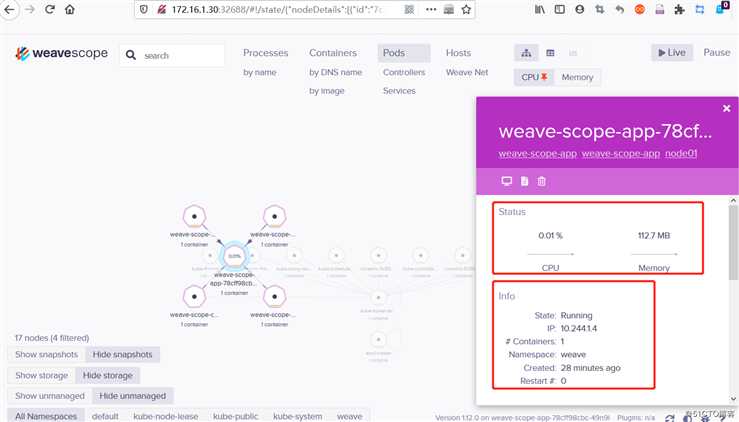Open the Services sub-view
The image size is (739, 422).
coord(399,91)
